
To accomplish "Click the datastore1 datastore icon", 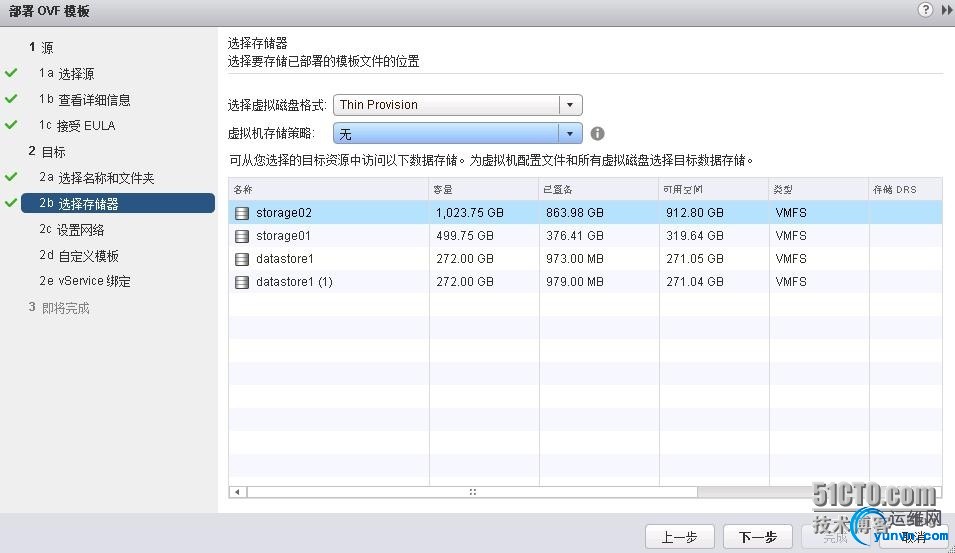I will pyautogui.click(x=242, y=259).
